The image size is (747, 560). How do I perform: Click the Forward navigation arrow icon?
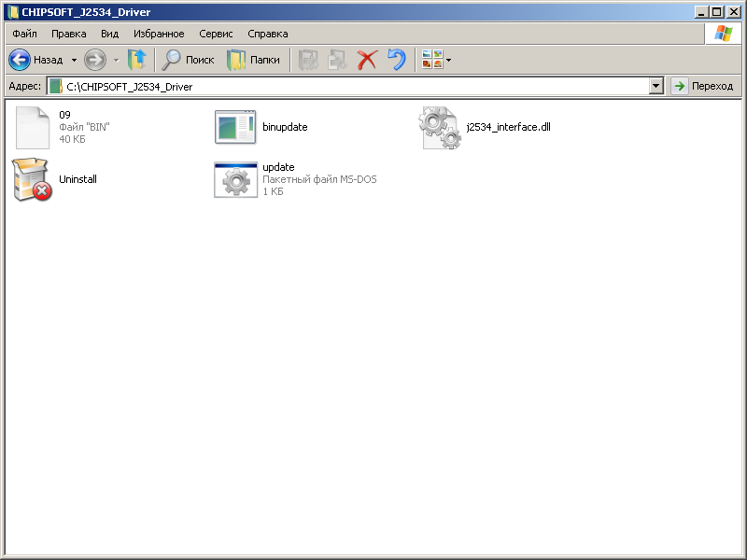pos(94,60)
